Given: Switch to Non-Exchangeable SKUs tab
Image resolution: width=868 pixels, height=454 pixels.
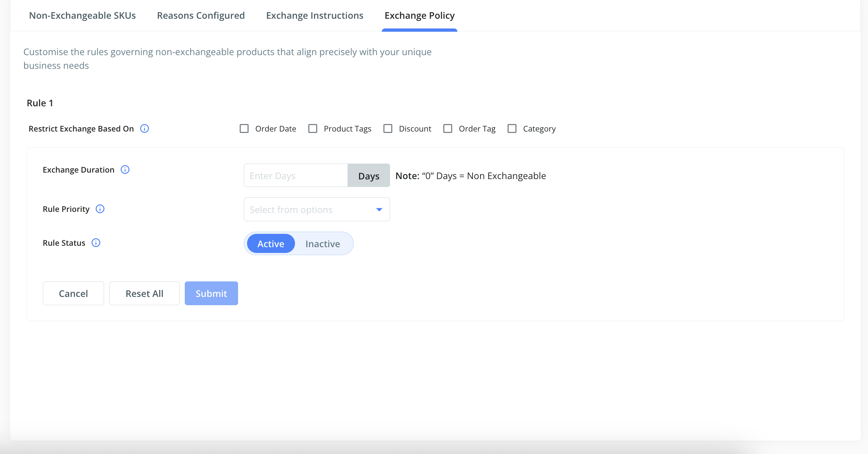Looking at the screenshot, I should pos(82,15).
